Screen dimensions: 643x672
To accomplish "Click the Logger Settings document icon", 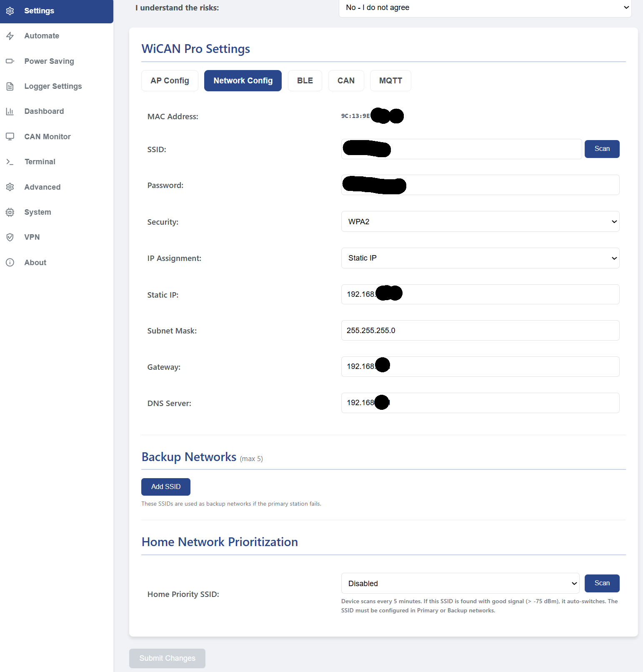I will 10,86.
